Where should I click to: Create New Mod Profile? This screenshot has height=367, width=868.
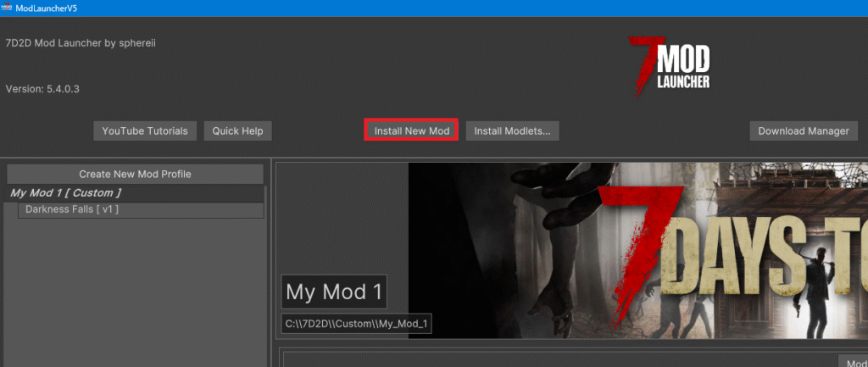(135, 174)
